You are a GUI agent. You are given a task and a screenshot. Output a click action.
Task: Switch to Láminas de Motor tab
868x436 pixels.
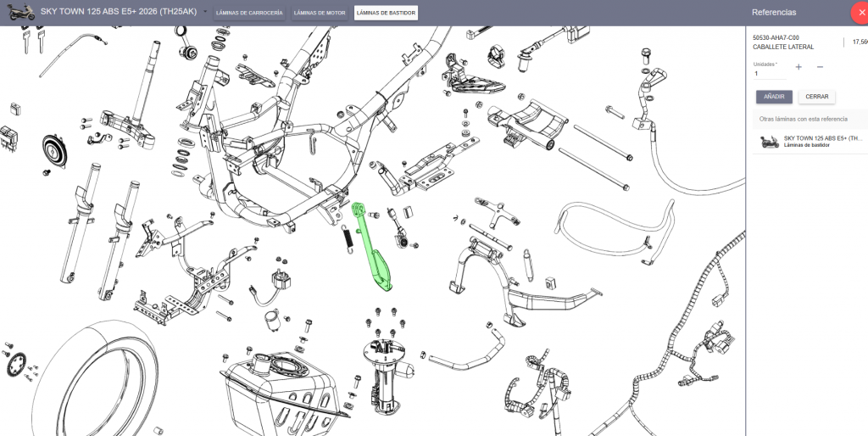point(320,13)
